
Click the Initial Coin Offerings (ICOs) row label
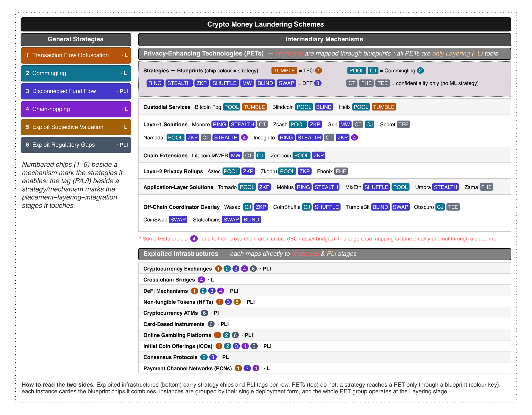tap(178, 346)
